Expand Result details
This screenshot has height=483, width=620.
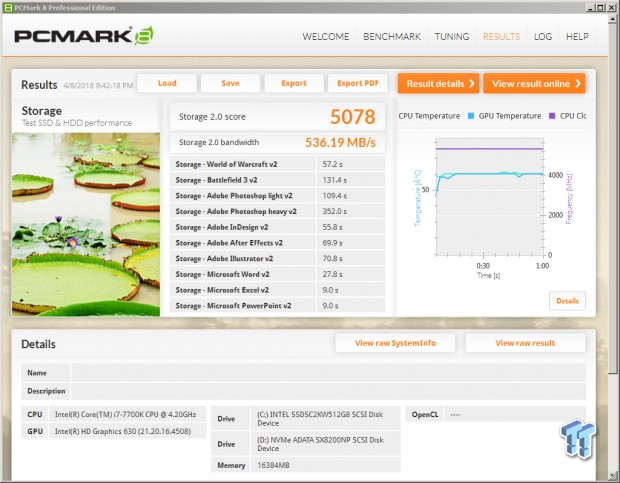click(438, 84)
